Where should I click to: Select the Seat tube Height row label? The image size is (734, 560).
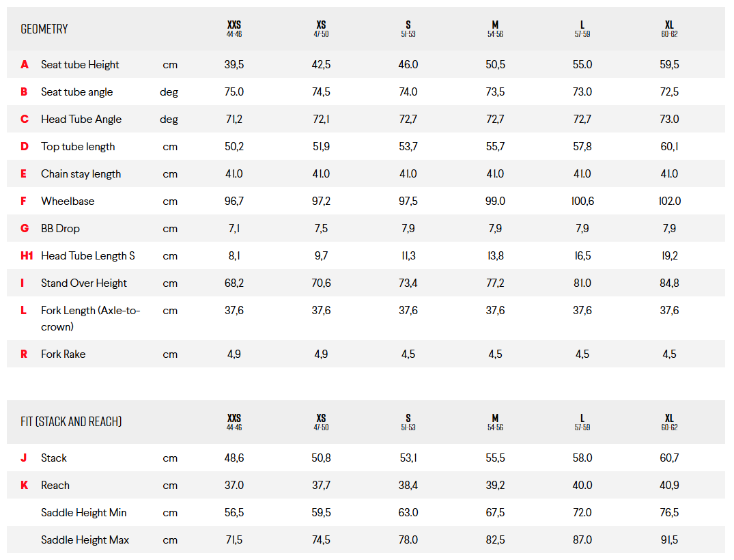(80, 64)
